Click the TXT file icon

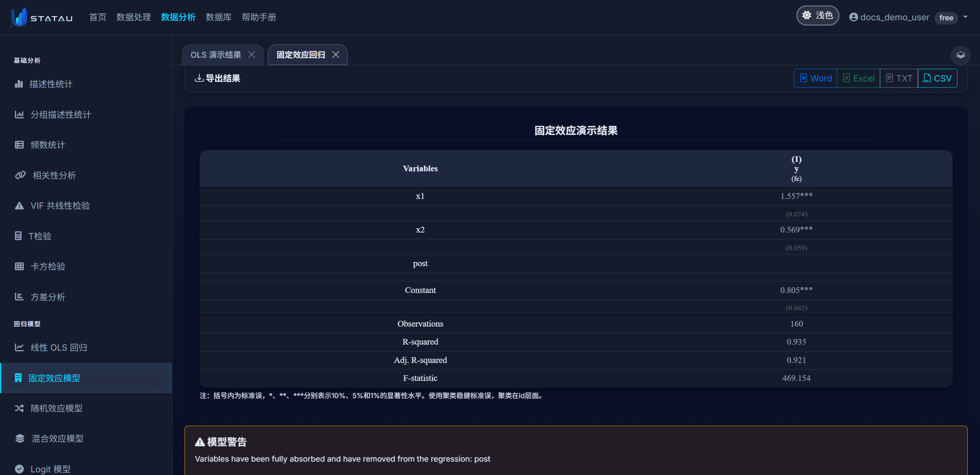tap(890, 78)
